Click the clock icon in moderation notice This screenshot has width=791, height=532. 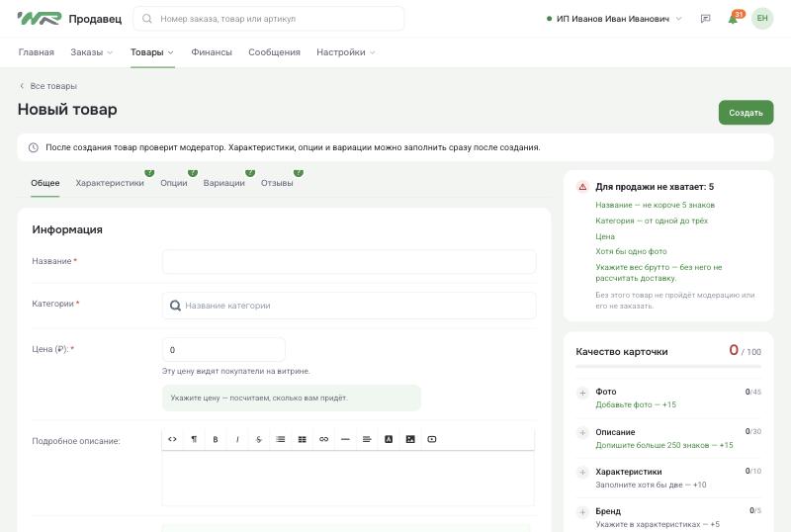coord(34,147)
